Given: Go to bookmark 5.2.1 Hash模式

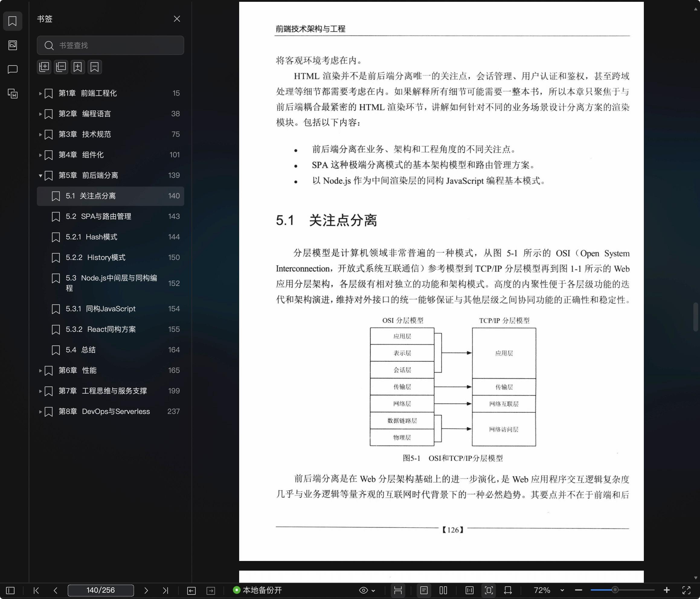Looking at the screenshot, I should pos(111,237).
